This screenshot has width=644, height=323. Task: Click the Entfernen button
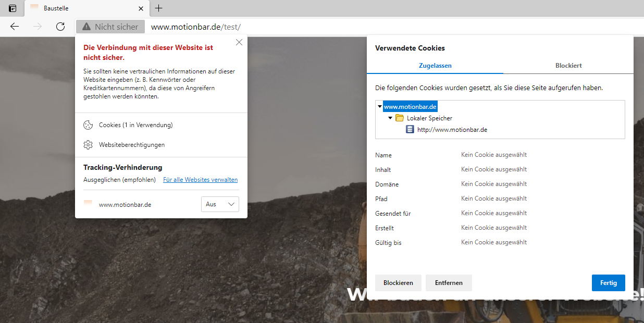[x=449, y=283]
